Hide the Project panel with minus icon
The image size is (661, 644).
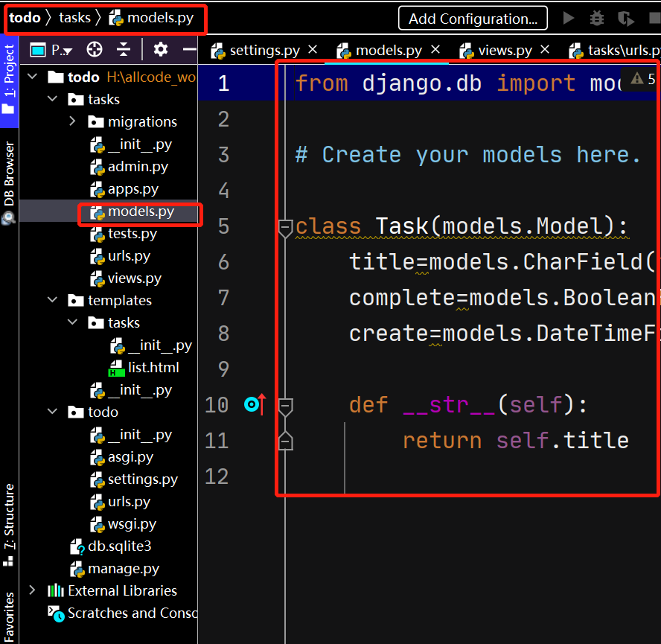pos(189,49)
